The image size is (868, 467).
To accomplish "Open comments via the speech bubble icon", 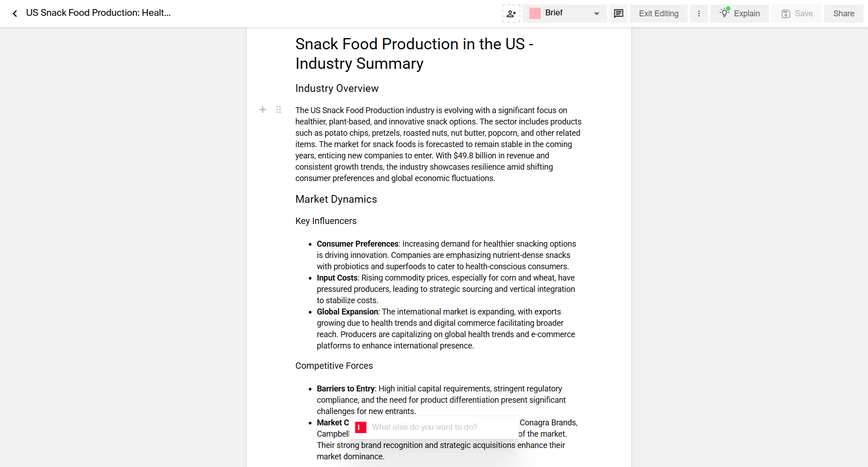I will click(618, 13).
